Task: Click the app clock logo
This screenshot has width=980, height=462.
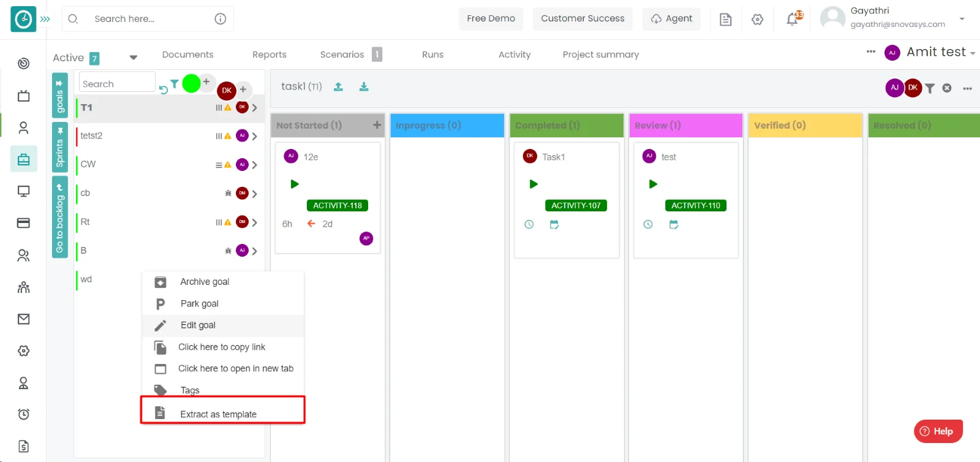Action: tap(23, 19)
